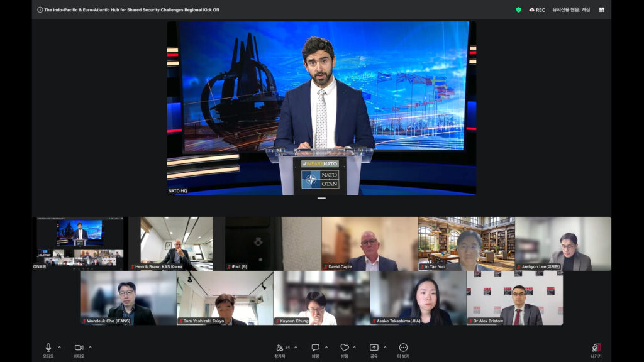The height and width of the screenshot is (362, 644).
Task: Open the participants (참가자) panel
Action: 280,348
